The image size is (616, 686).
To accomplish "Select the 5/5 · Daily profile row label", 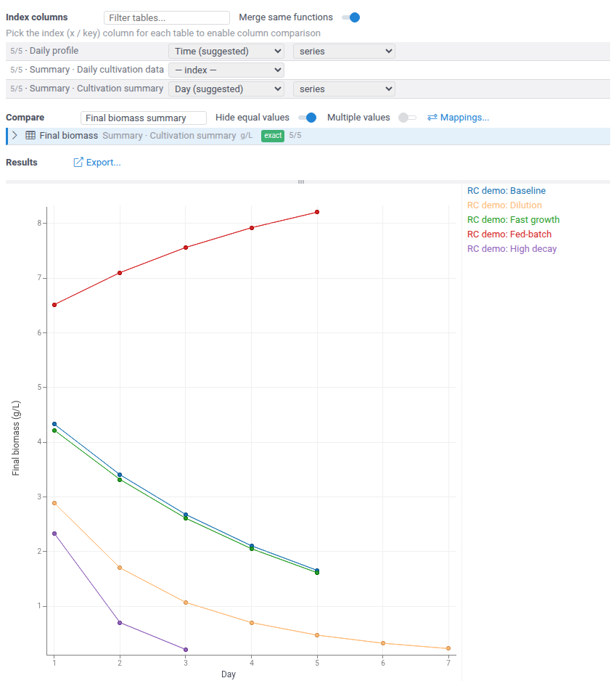I will [44, 51].
